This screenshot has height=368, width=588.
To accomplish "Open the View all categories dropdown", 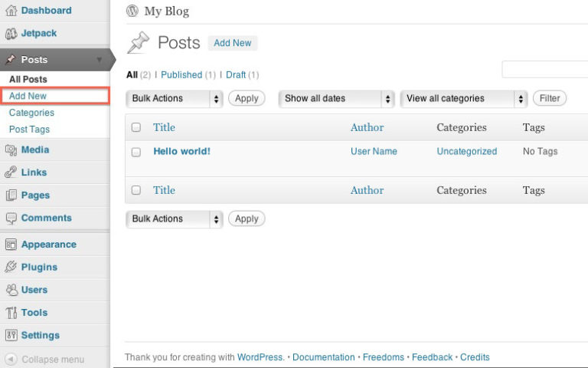I will [464, 99].
